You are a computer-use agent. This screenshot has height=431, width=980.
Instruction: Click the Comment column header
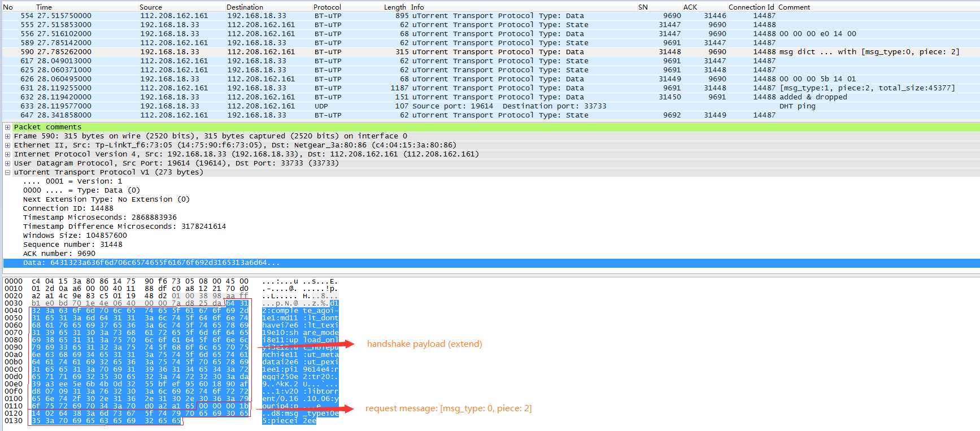[794, 7]
